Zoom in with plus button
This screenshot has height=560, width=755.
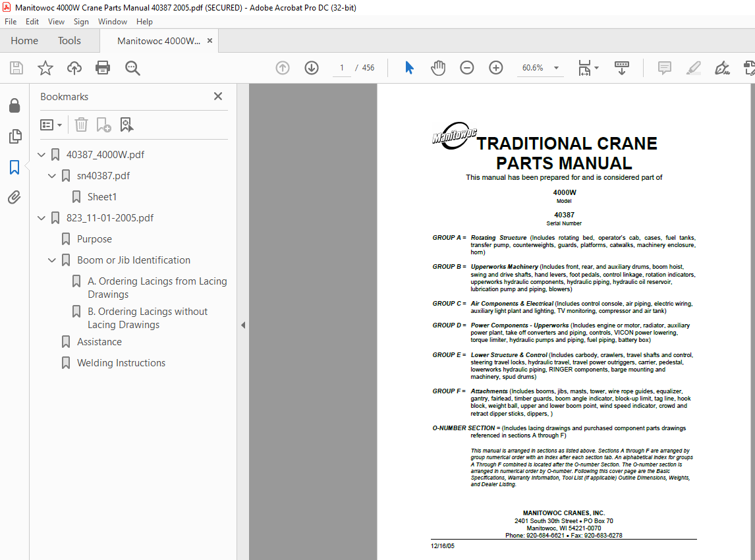coord(495,68)
